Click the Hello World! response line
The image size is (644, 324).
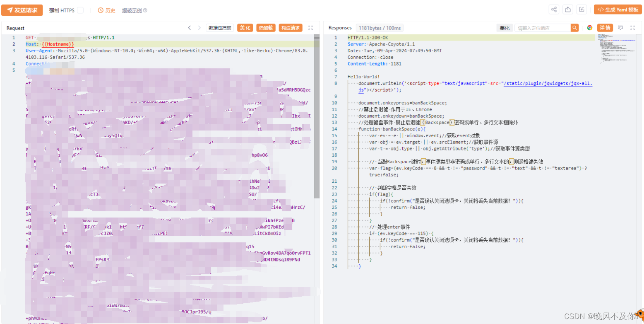[x=363, y=77]
